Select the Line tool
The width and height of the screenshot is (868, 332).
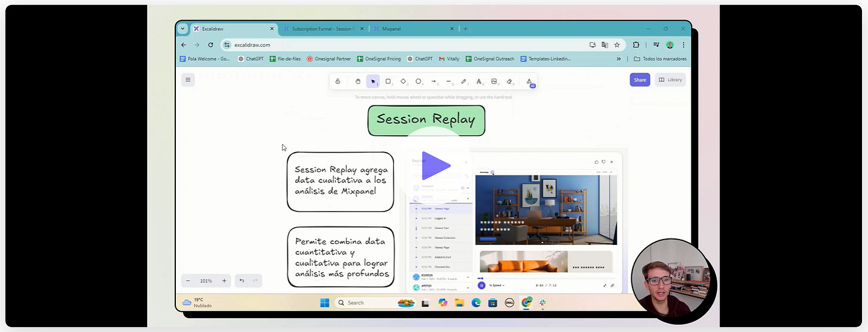[x=449, y=82]
